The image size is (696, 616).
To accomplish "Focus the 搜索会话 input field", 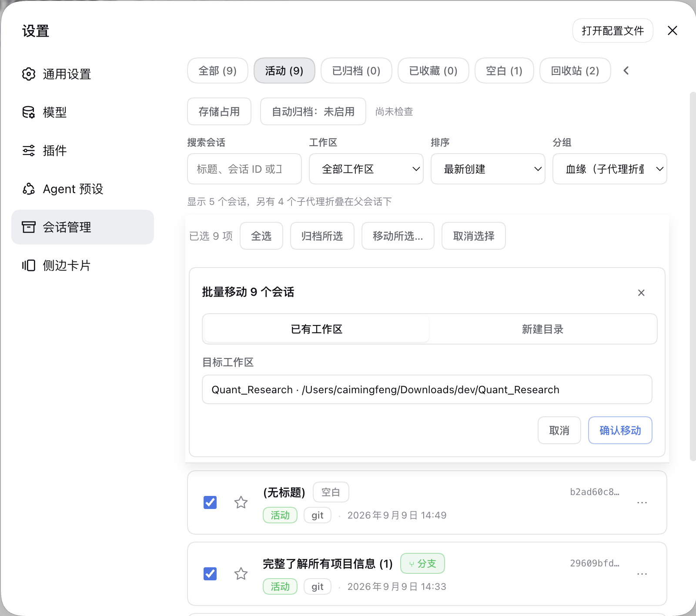I will click(x=244, y=169).
